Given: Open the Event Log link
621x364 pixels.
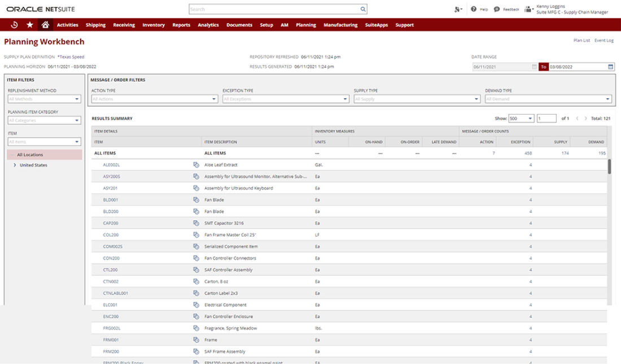Looking at the screenshot, I should 604,41.
